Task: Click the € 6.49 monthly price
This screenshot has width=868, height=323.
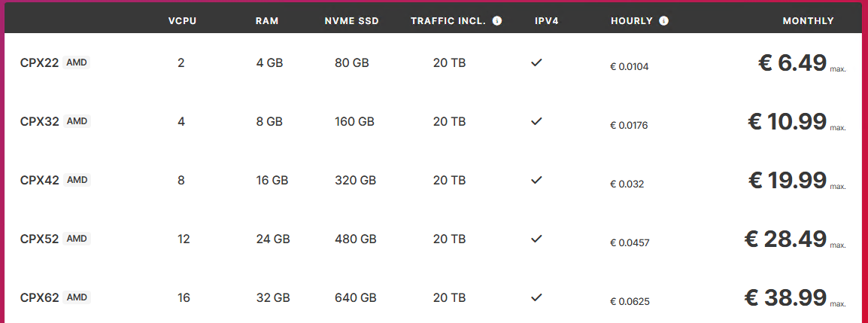Action: coord(793,63)
